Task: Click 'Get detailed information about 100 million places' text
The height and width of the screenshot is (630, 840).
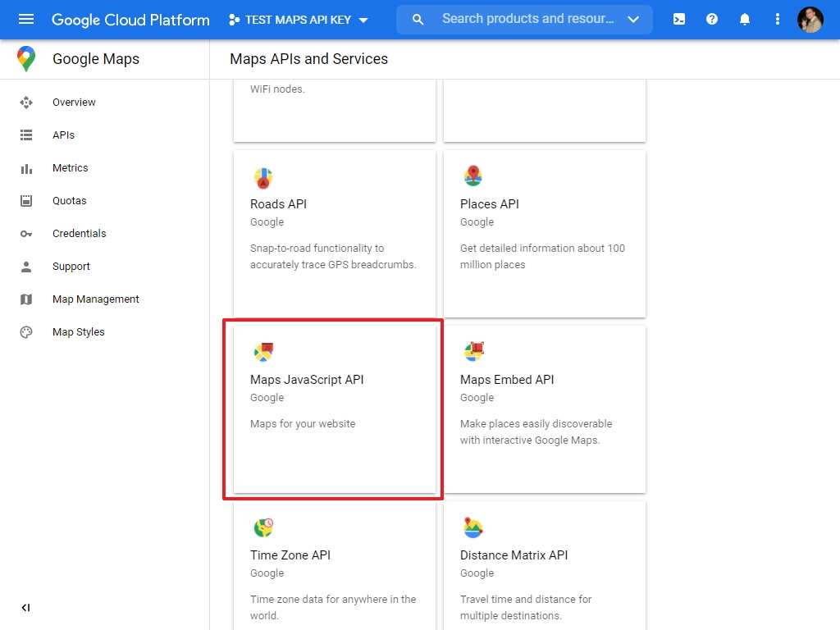Action: click(x=542, y=256)
